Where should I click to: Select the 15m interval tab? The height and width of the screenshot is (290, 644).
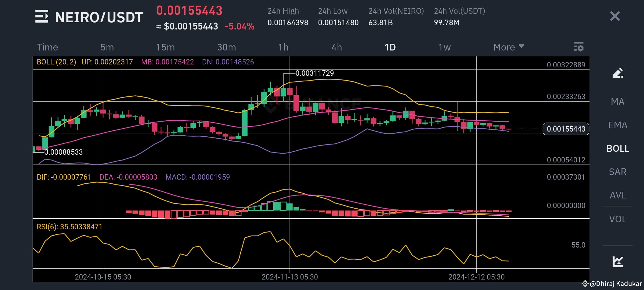click(x=165, y=47)
